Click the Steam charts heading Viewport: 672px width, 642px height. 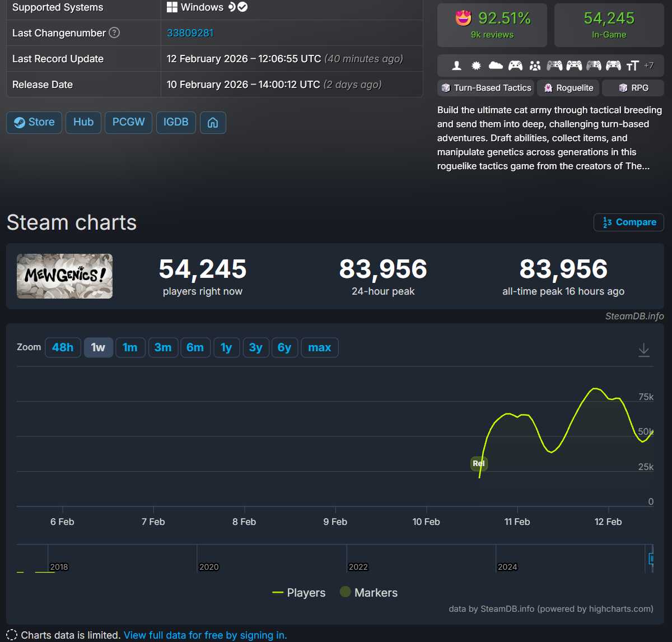72,222
